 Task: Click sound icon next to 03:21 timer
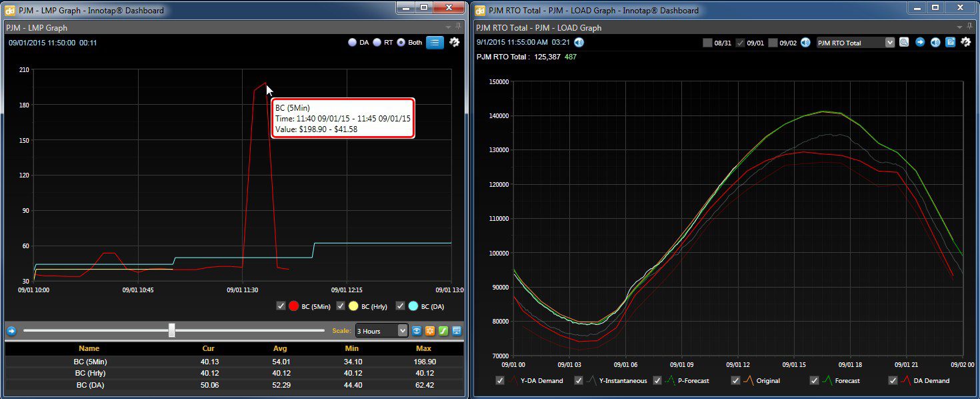tap(579, 42)
